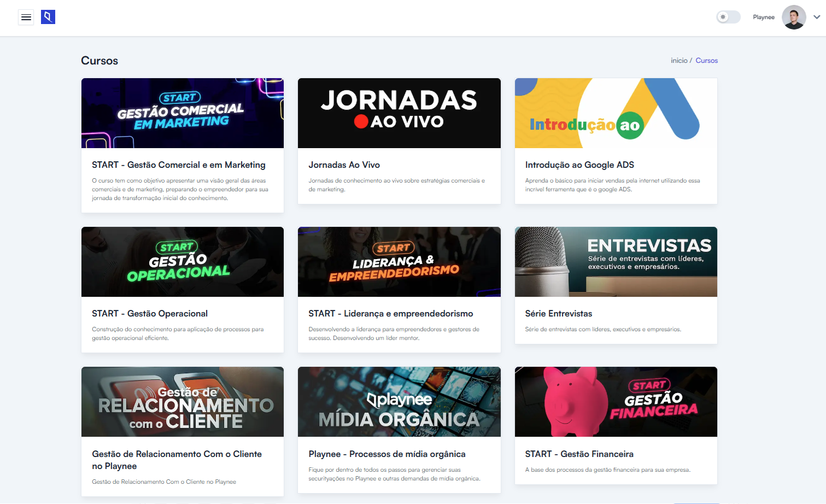Screen dimensions: 826x504
Task: Click the Série Entrevistas title
Action: pyautogui.click(x=559, y=314)
